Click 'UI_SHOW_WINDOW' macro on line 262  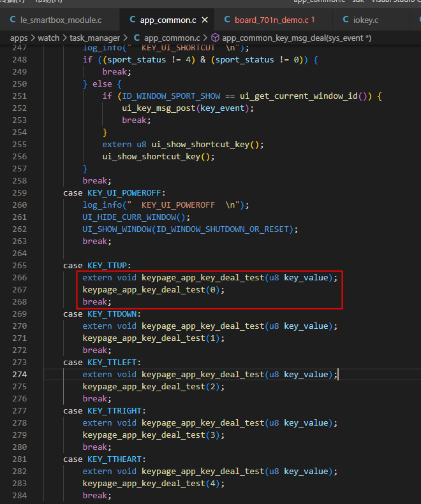click(x=117, y=229)
